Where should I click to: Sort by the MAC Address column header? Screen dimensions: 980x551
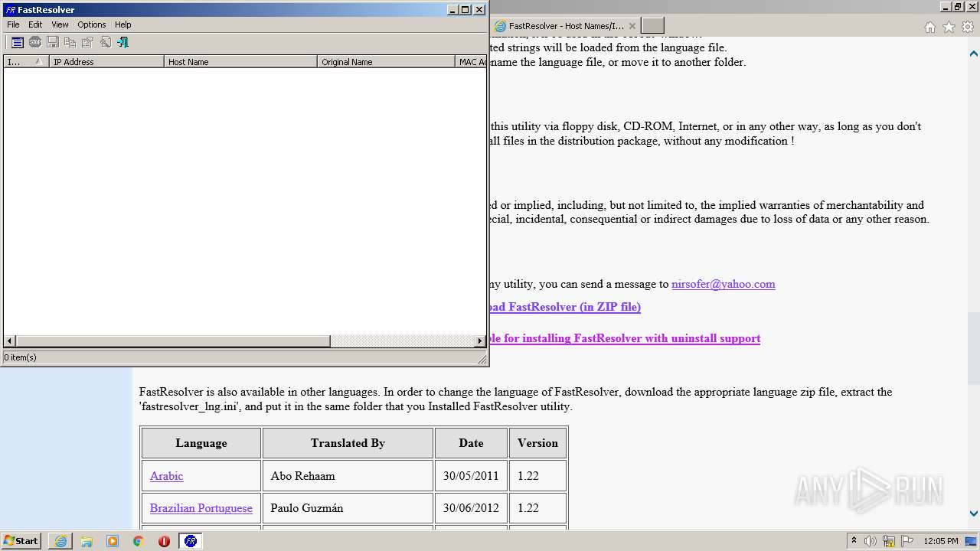click(x=471, y=62)
